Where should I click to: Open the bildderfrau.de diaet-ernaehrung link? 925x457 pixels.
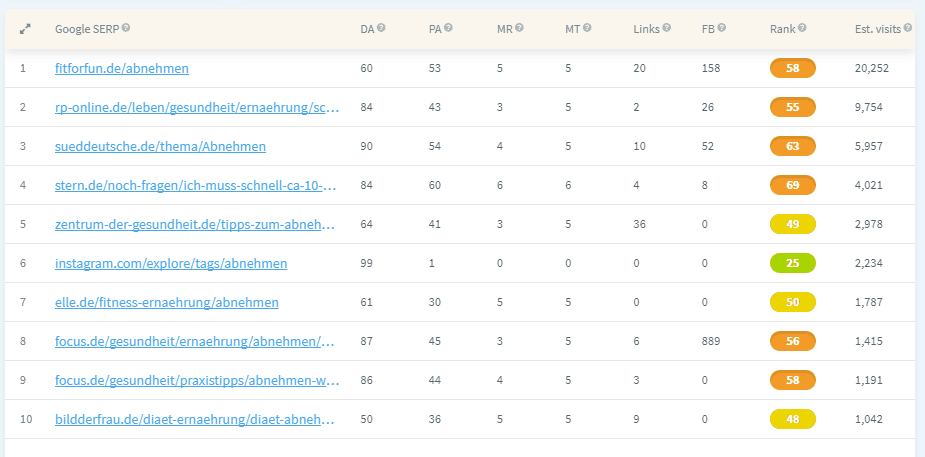(x=196, y=420)
